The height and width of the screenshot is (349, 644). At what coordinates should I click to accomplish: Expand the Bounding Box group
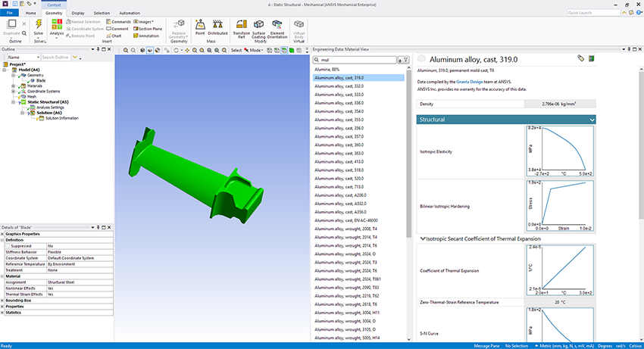coord(2,301)
